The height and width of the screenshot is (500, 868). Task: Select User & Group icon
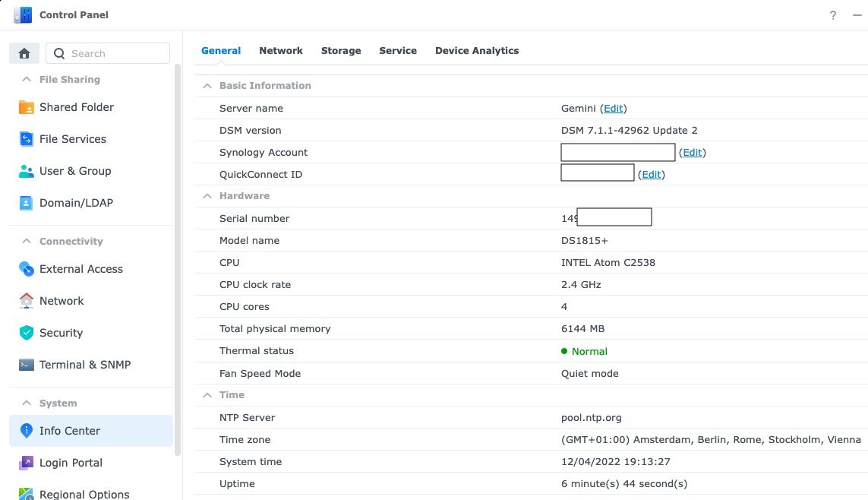click(26, 171)
